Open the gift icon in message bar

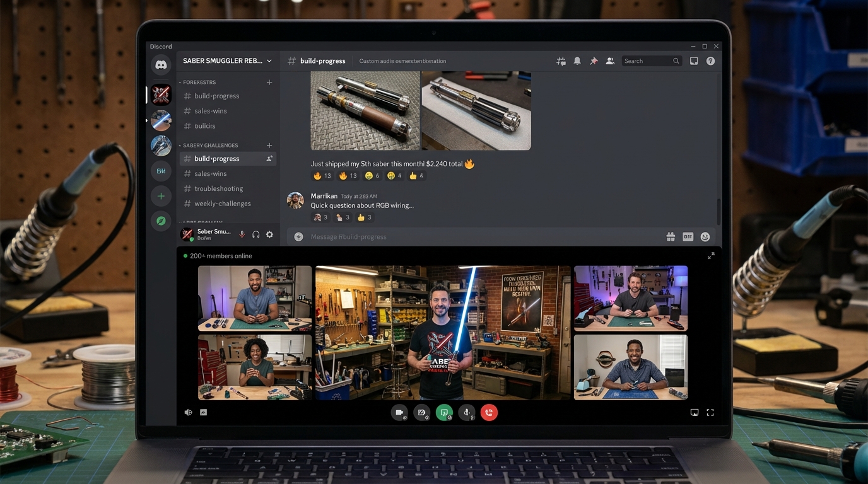click(x=671, y=237)
